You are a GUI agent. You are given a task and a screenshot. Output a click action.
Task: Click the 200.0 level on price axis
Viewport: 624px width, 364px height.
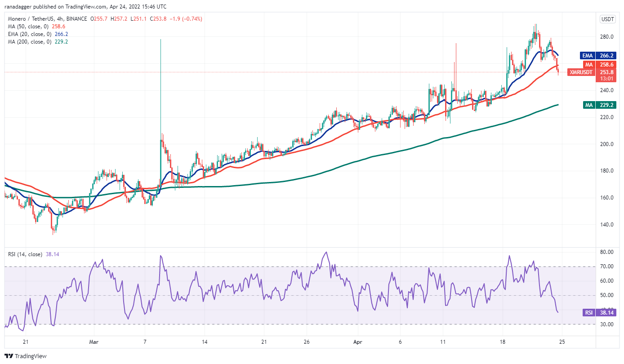[606, 144]
